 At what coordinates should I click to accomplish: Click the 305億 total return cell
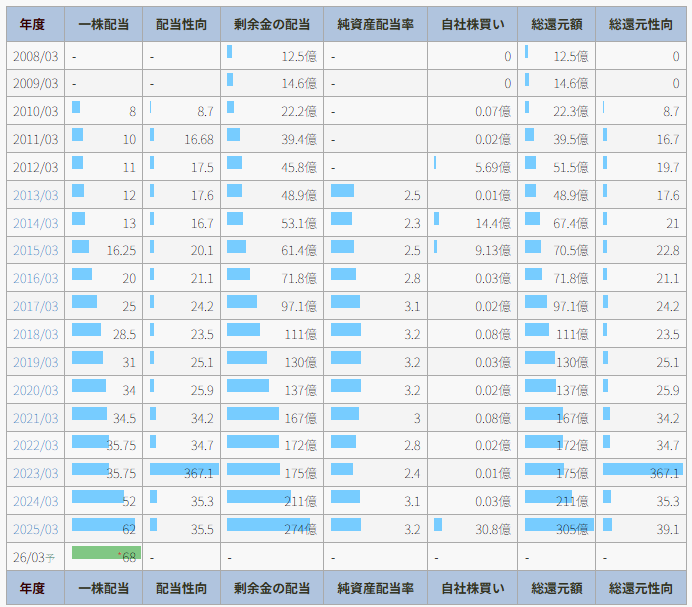pos(571,529)
